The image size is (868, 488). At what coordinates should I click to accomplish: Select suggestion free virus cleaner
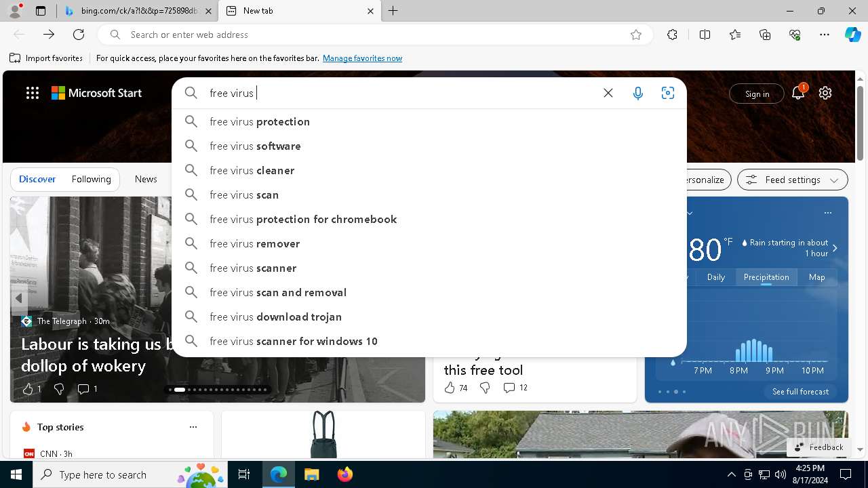point(429,170)
